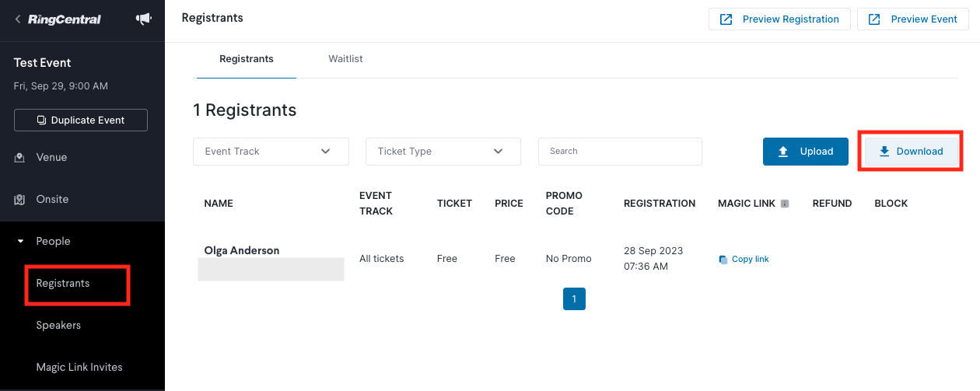Click the Venue sidebar icon
Screen dimensions: 980x391
coord(19,158)
